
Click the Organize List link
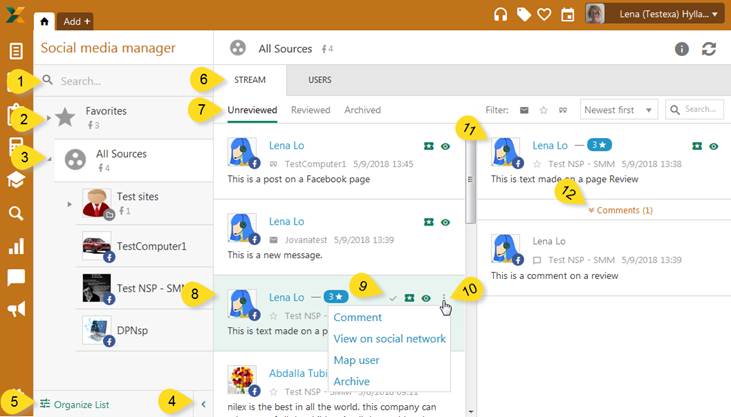pos(75,404)
